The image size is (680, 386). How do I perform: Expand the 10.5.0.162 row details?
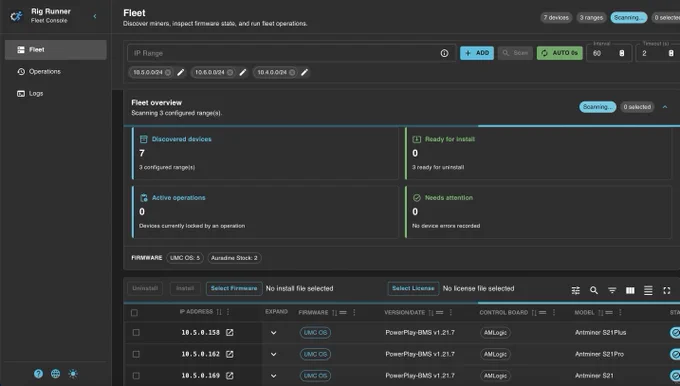tap(273, 354)
